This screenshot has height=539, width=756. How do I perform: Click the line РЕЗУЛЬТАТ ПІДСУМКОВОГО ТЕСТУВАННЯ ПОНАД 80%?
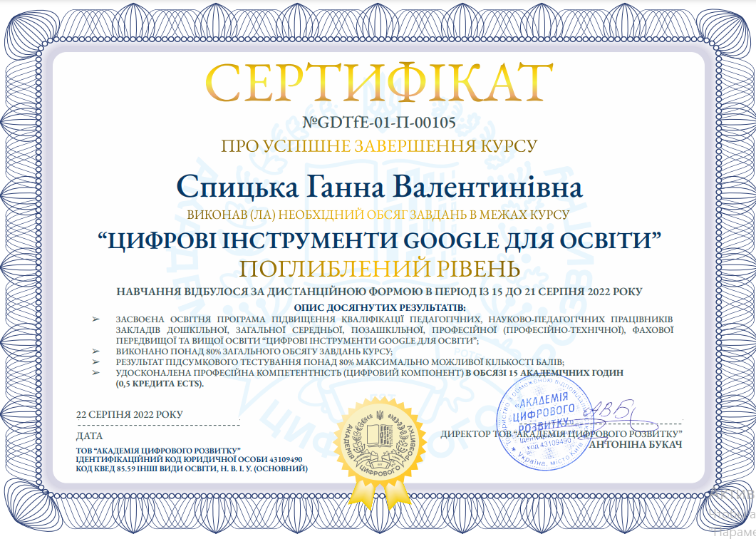pos(340,362)
